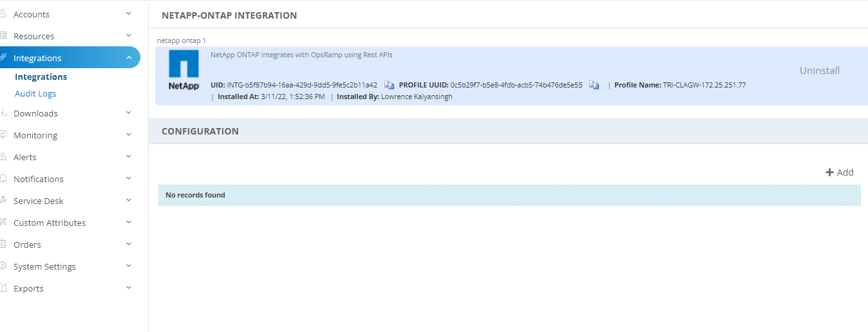Viewport: 868px width, 332px height.
Task: Click the Downloads sidebar icon
Action: coord(3,113)
